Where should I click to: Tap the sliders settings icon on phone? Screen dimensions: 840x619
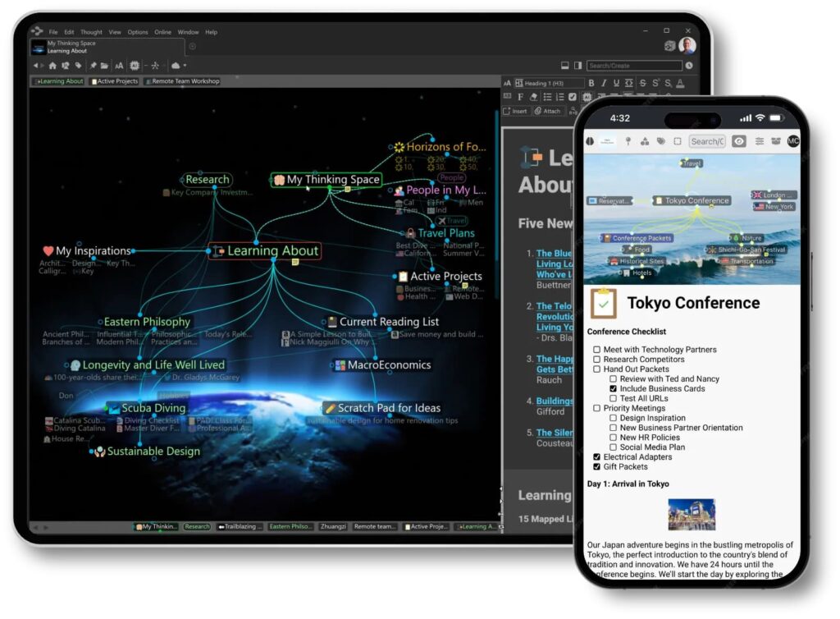tap(760, 141)
